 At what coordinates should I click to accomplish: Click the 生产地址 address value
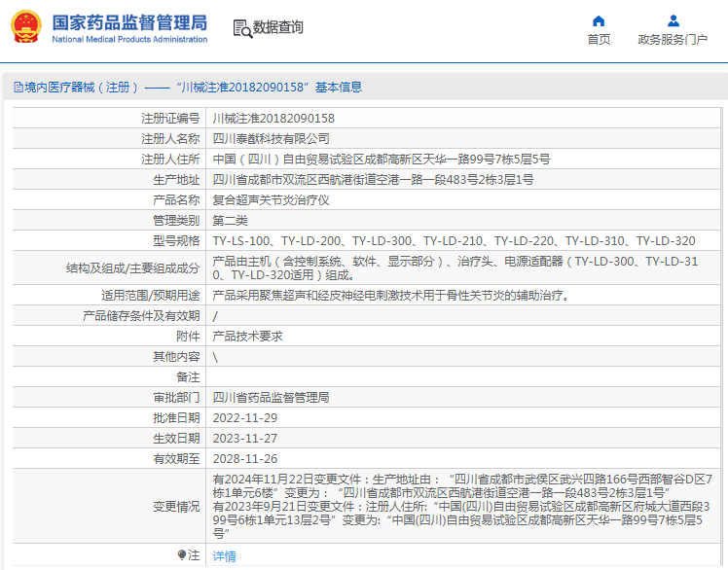click(x=374, y=180)
